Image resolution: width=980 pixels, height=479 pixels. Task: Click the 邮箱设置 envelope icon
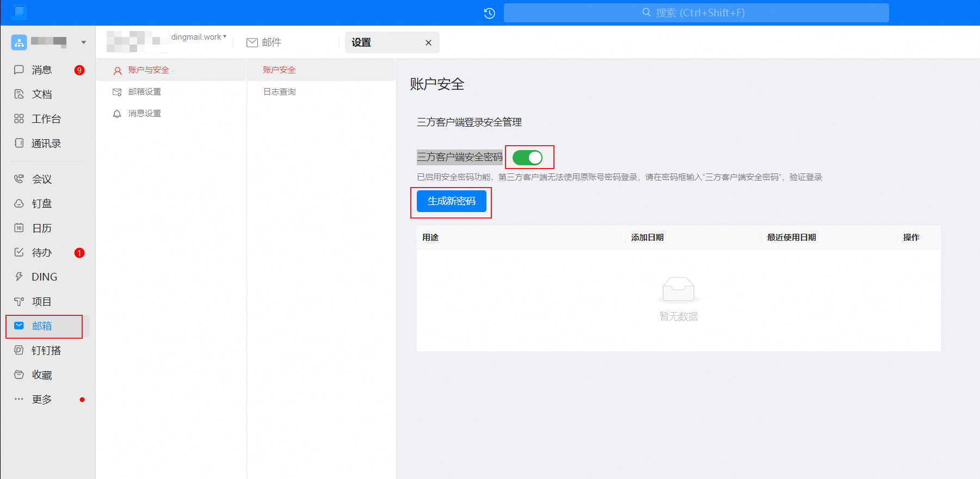(117, 92)
